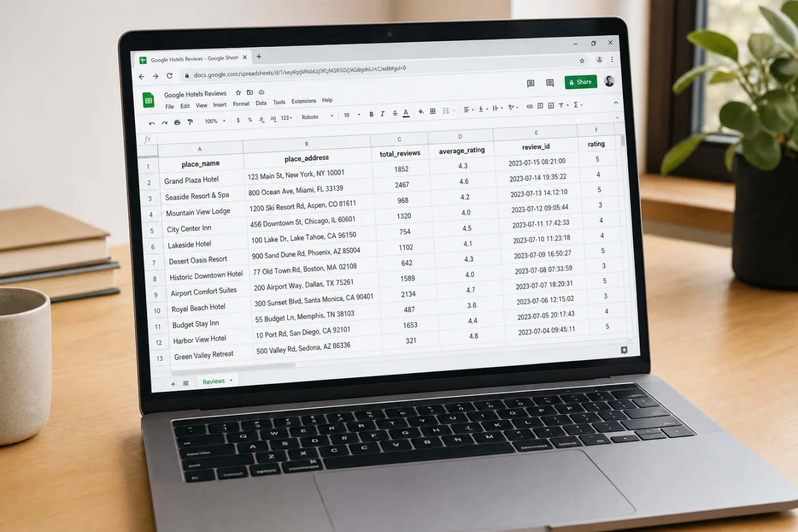Open the font size 10 dropdown

(x=352, y=115)
